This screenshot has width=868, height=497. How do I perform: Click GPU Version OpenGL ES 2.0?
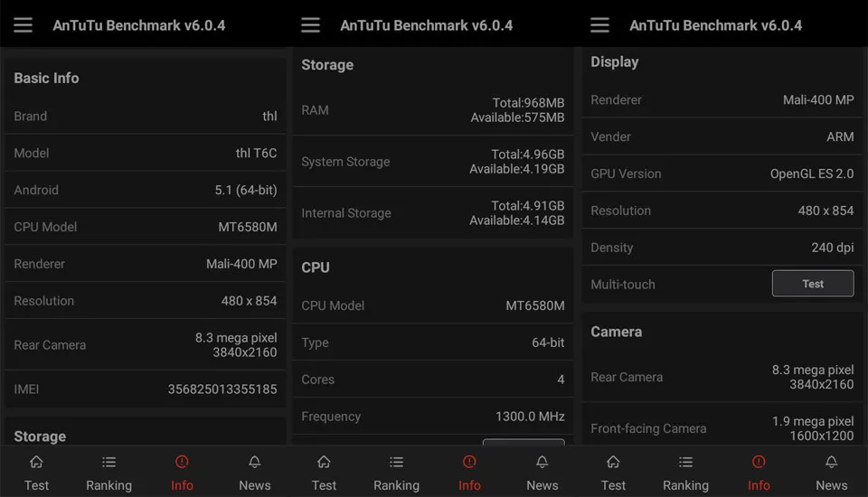(x=812, y=173)
